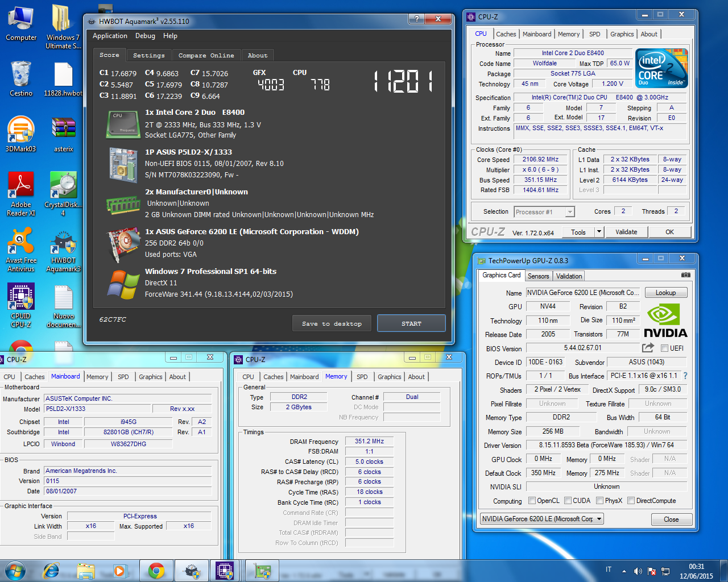Screen dimensions: 728x582
Task: Click the Action Center flag tray icon
Action: (652, 571)
